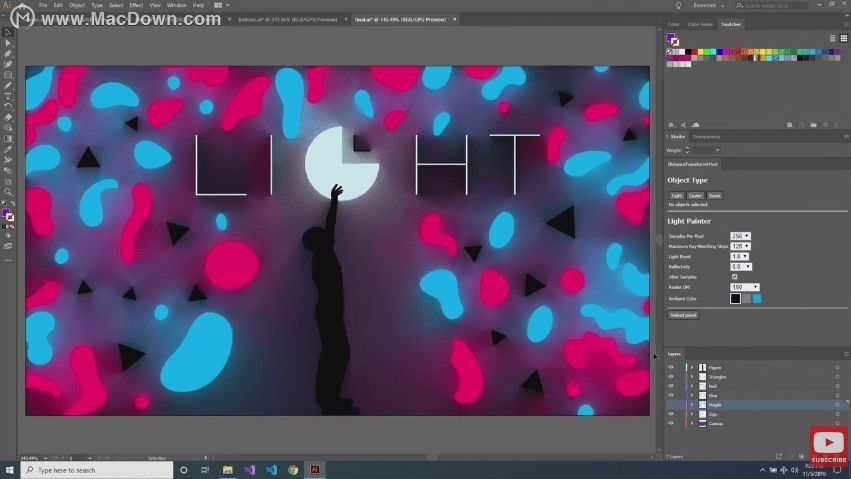Select the Zoom tool

[8, 191]
